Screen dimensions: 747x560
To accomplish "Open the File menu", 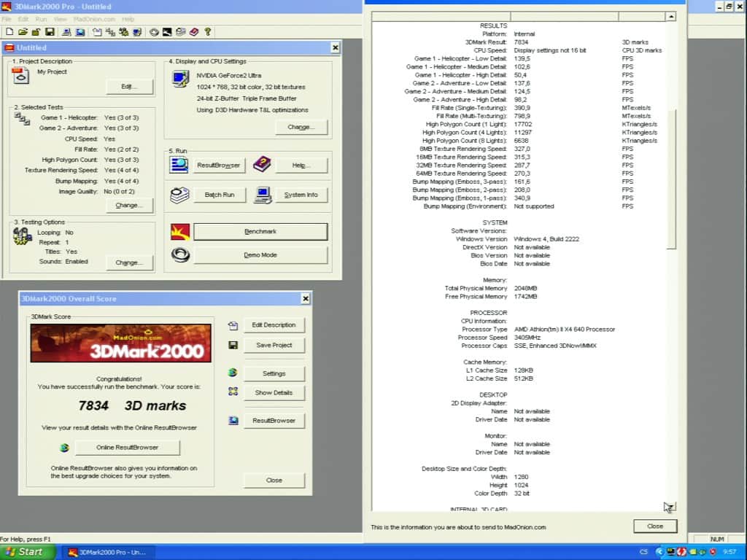I will pos(6,19).
